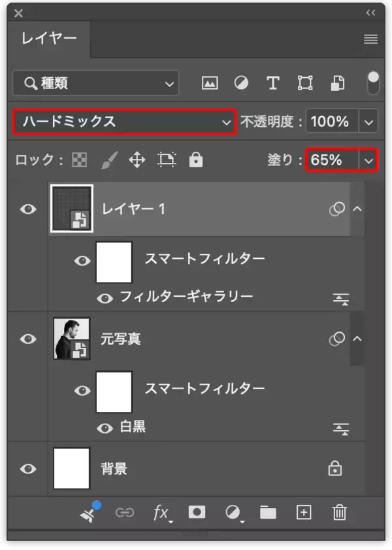
Task: Click the 白黒 filter name
Action: (x=133, y=427)
